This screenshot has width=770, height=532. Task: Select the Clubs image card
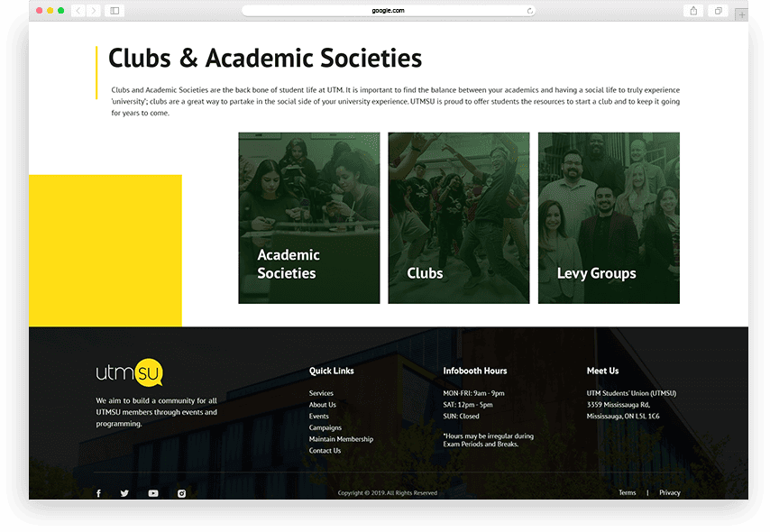click(458, 218)
